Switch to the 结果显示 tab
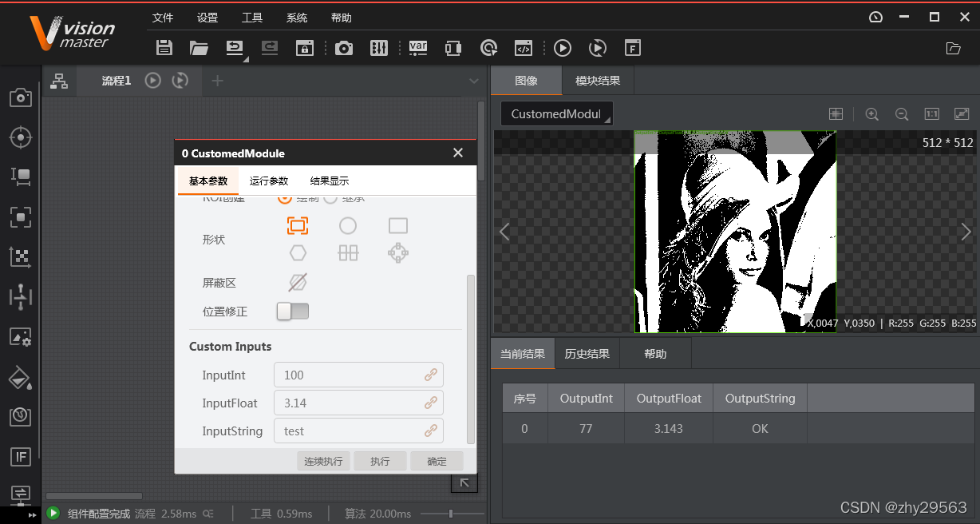 330,181
